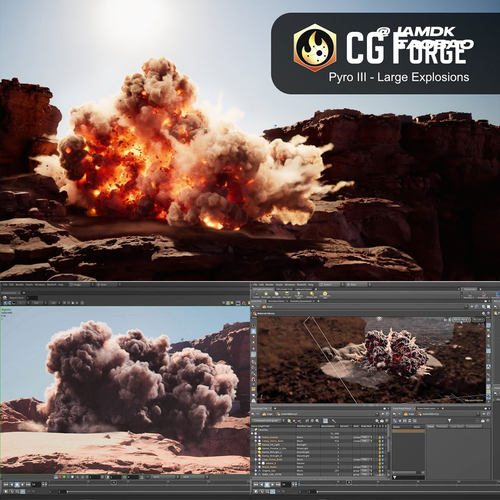
Task: Toggle the highlighted blue icon in render view toolbar
Action: pyautogui.click(x=5, y=302)
